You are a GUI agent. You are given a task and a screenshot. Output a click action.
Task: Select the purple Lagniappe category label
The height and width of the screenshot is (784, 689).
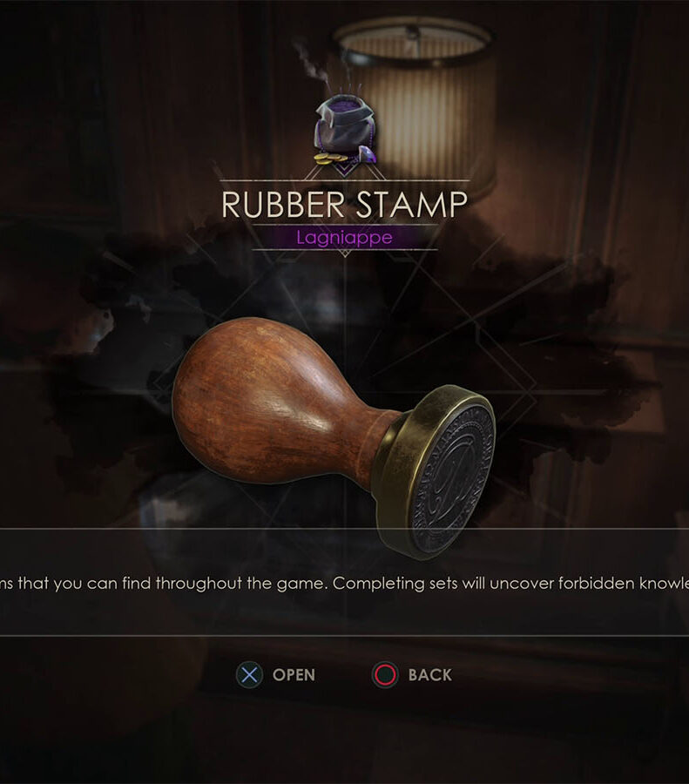tap(345, 237)
